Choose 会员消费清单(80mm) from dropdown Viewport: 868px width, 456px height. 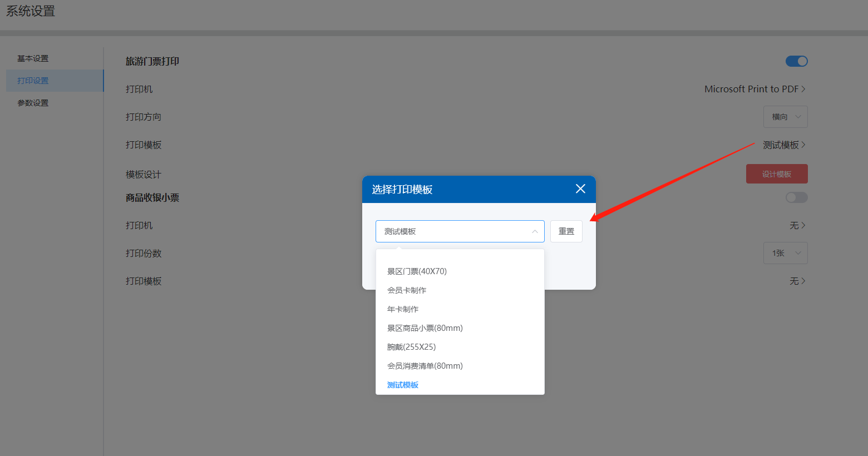pos(425,366)
